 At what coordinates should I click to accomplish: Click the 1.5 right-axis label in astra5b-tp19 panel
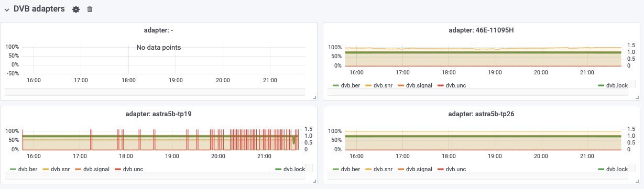click(x=309, y=129)
